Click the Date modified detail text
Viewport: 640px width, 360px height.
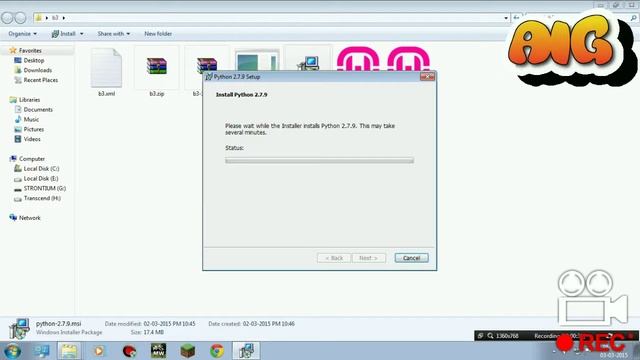[150, 324]
